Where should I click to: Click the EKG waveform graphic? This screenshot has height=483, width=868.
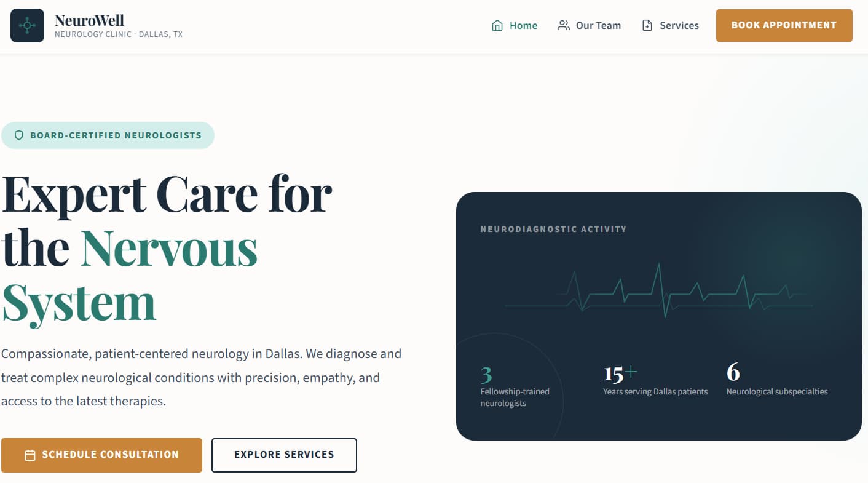(658, 289)
